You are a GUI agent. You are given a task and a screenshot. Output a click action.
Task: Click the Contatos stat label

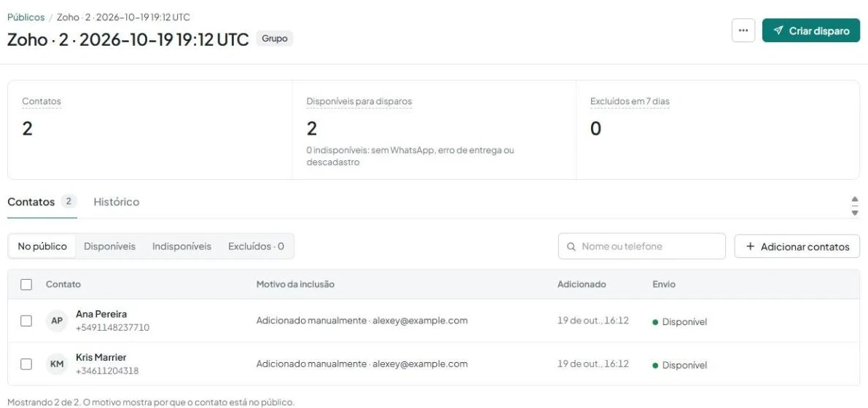point(42,101)
